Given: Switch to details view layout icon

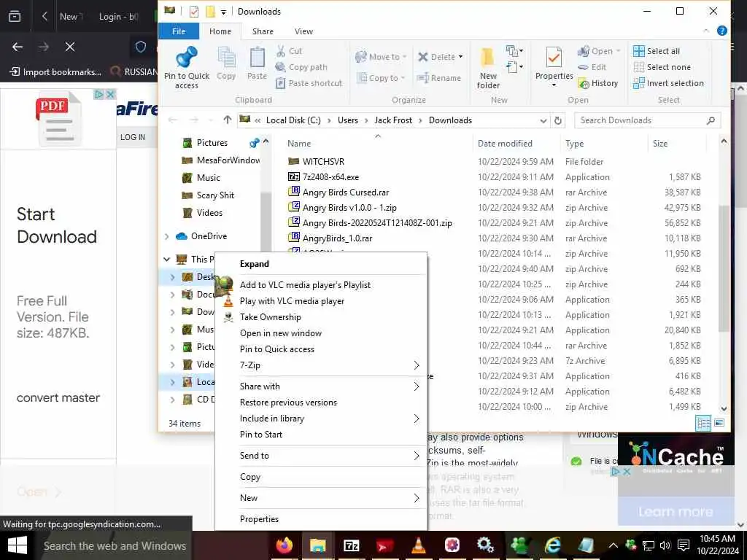Looking at the screenshot, I should 703,423.
